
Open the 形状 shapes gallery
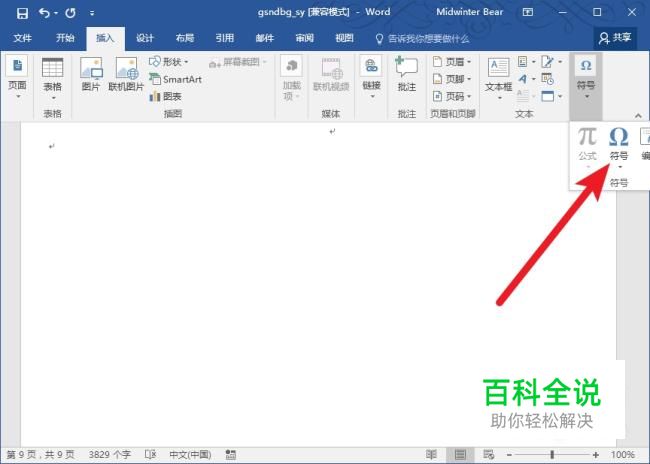point(169,62)
